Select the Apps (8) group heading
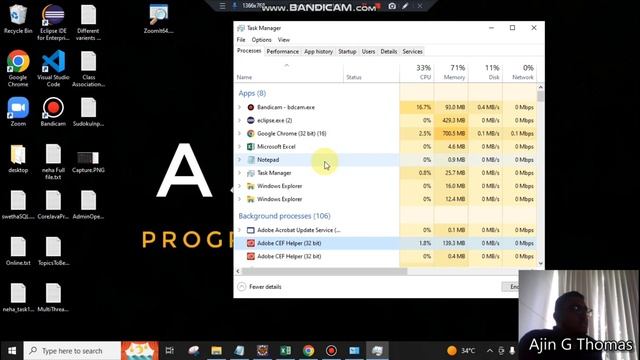640x360 pixels. tap(252, 93)
